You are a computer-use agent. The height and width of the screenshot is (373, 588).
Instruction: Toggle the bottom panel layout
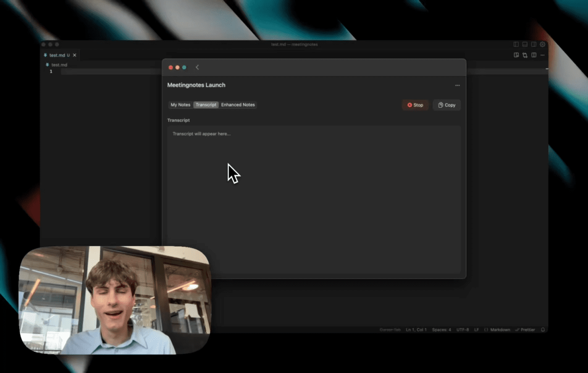click(x=525, y=44)
